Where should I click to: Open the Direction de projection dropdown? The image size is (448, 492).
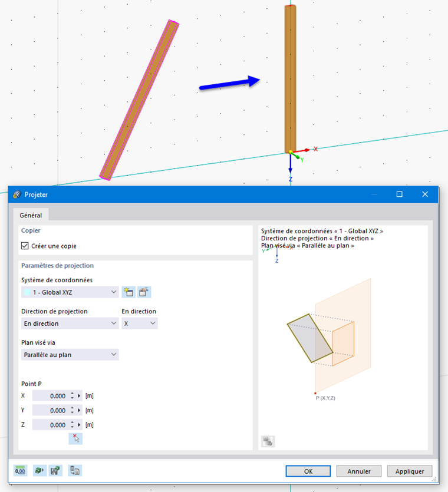pyautogui.click(x=70, y=323)
